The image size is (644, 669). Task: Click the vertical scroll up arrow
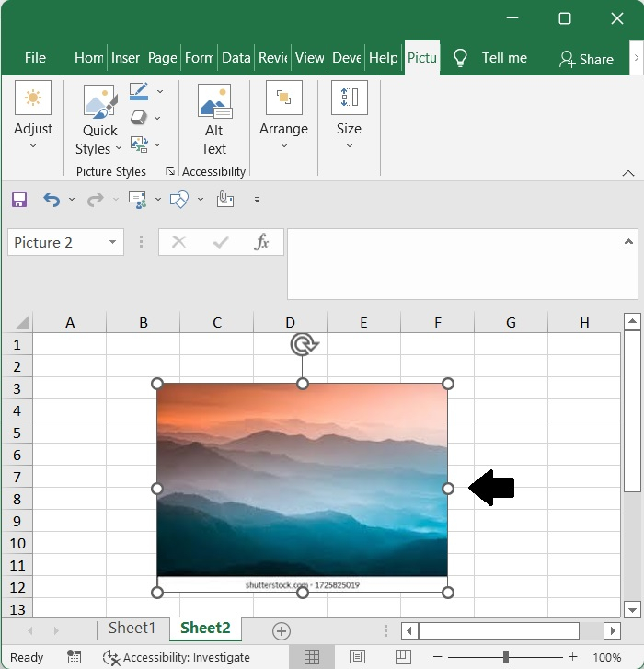[632, 321]
